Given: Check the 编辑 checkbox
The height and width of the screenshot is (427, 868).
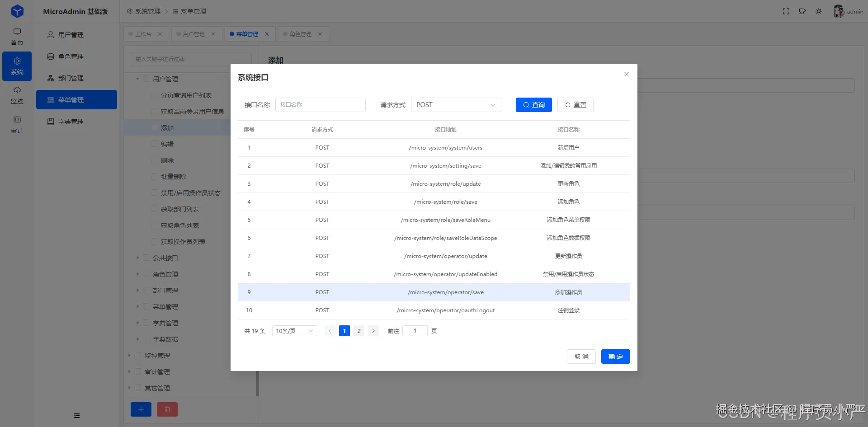Looking at the screenshot, I should (154, 144).
